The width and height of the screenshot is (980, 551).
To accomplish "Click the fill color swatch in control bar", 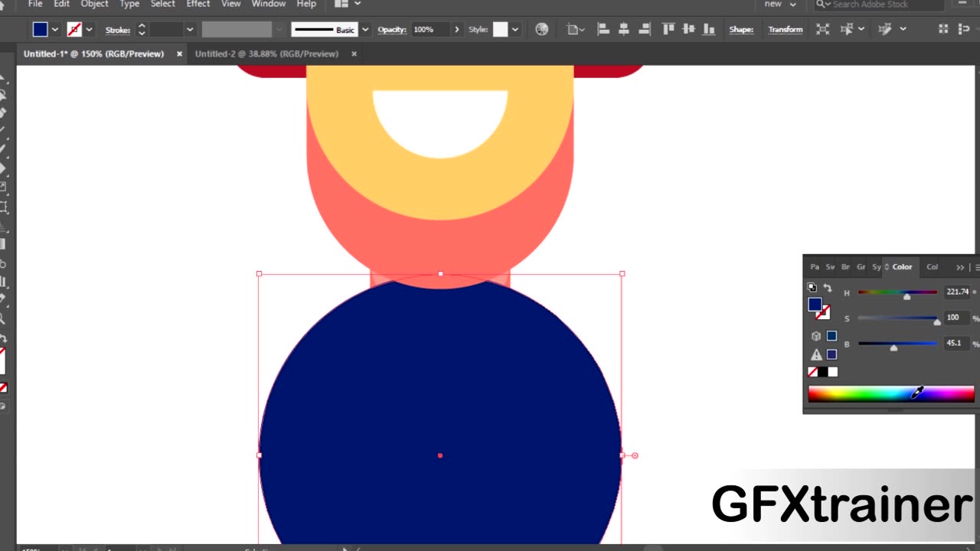I will pos(41,29).
